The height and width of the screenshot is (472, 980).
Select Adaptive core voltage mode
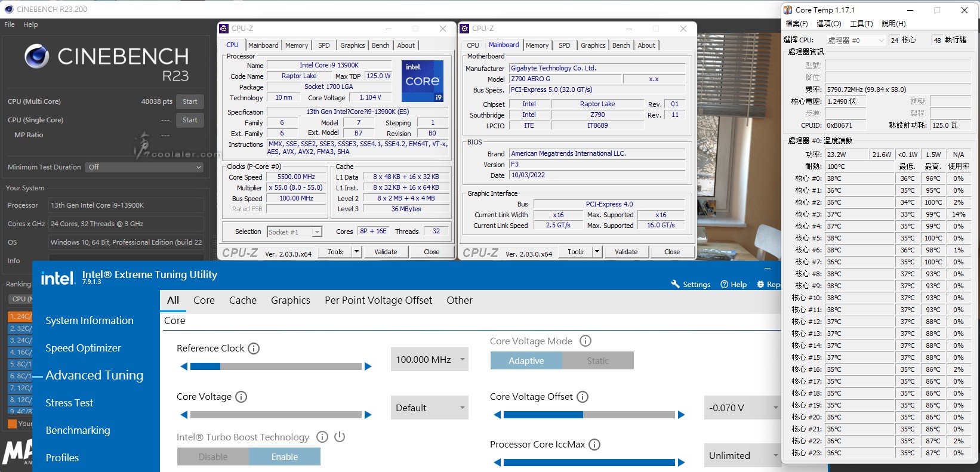click(x=526, y=361)
